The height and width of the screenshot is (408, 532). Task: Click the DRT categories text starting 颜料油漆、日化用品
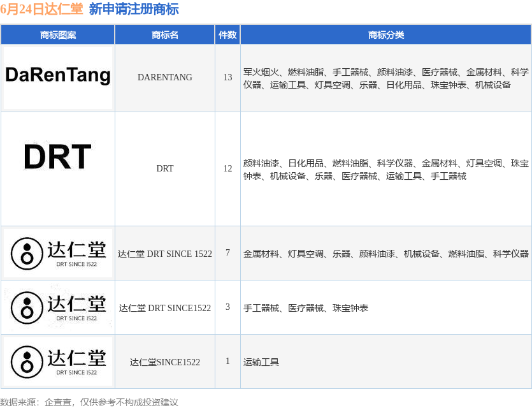(x=385, y=170)
